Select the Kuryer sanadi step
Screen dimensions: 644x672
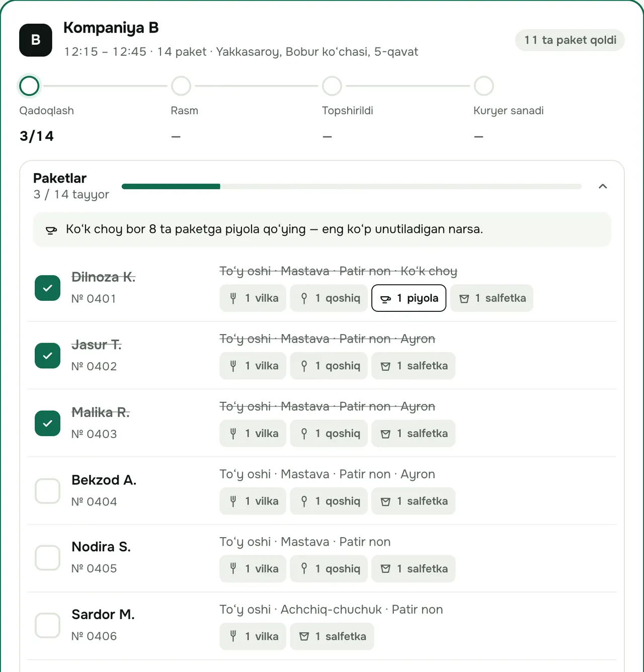(x=484, y=86)
